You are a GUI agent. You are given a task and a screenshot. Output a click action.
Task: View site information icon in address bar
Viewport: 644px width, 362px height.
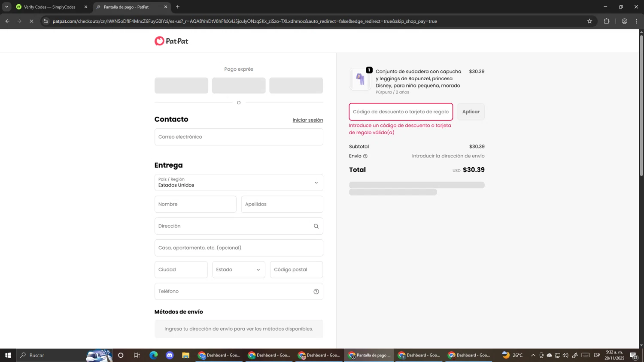tap(46, 21)
